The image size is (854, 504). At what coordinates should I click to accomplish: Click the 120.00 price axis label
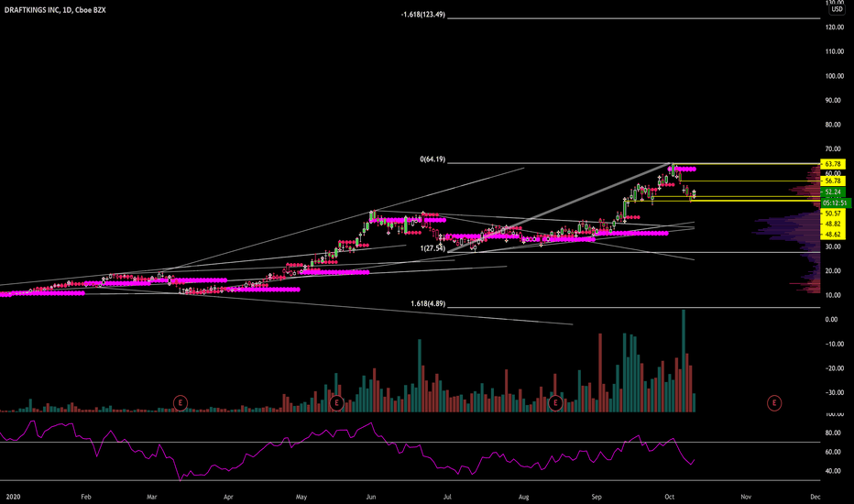coord(835,27)
